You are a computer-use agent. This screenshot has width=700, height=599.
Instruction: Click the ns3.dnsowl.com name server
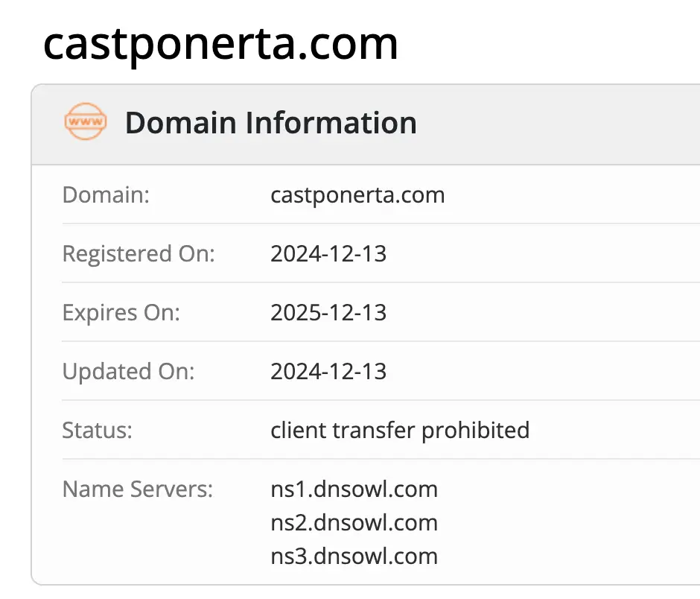354,556
